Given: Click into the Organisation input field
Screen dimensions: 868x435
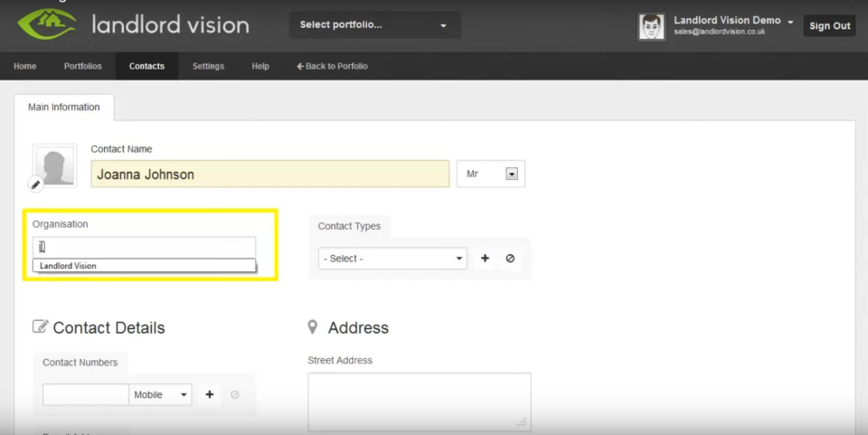Looking at the screenshot, I should [144, 248].
